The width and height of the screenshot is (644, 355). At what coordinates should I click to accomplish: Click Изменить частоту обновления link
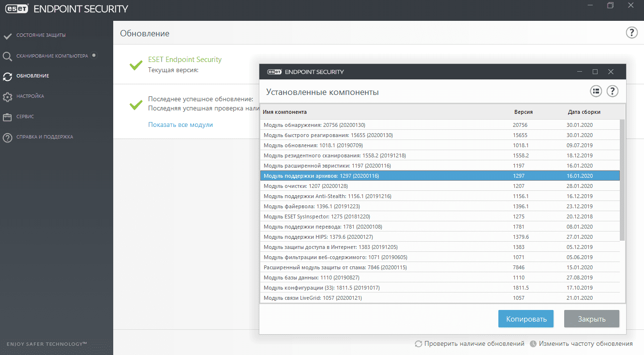(x=585, y=344)
